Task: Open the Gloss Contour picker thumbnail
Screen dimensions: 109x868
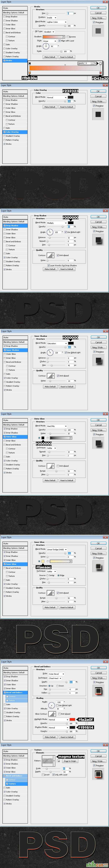Action: pyautogui.click(x=52, y=714)
